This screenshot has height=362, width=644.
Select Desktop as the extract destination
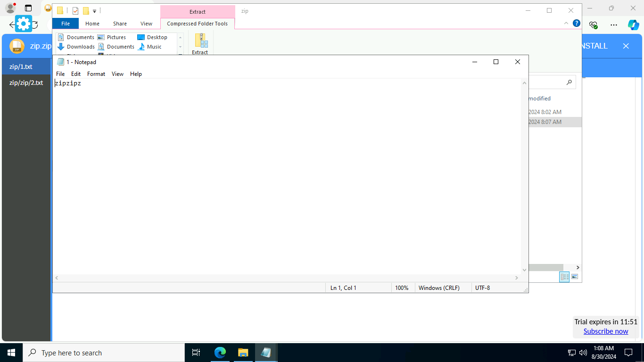click(x=156, y=37)
